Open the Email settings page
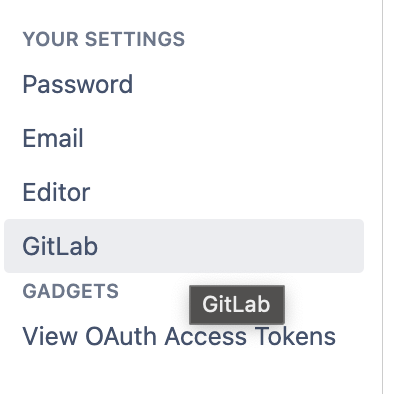Viewport: 400px width, 394px height. click(x=53, y=138)
